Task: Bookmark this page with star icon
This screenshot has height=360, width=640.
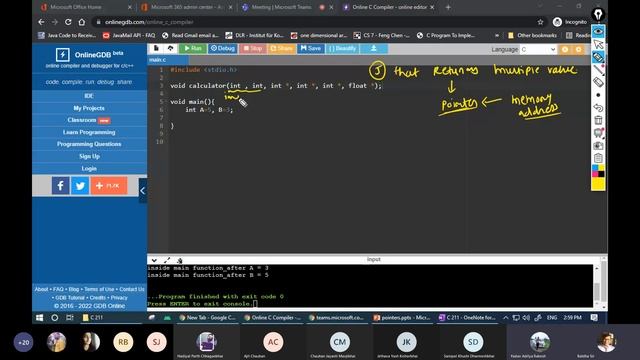Action: point(540,22)
